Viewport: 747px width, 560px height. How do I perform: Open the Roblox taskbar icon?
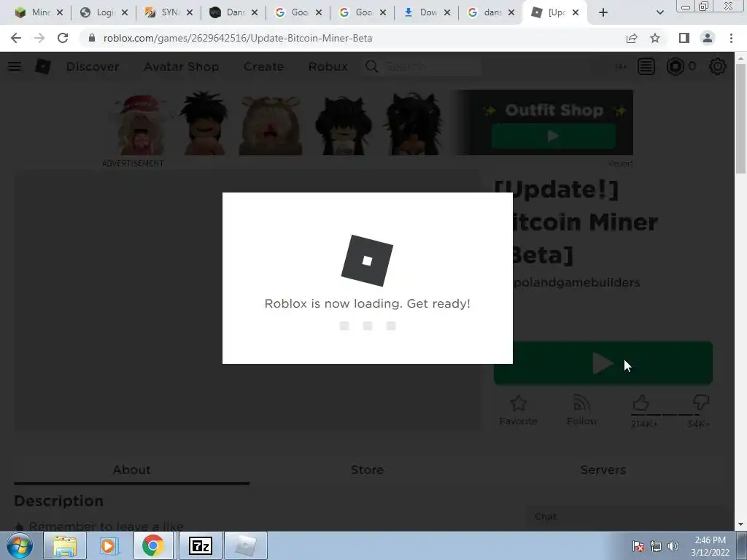tap(246, 545)
